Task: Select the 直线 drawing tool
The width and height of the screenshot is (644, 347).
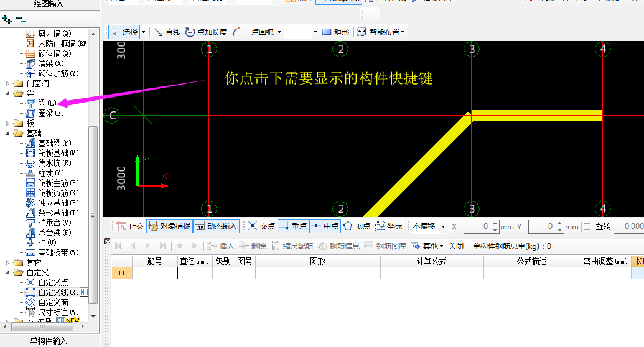Action: tap(167, 32)
